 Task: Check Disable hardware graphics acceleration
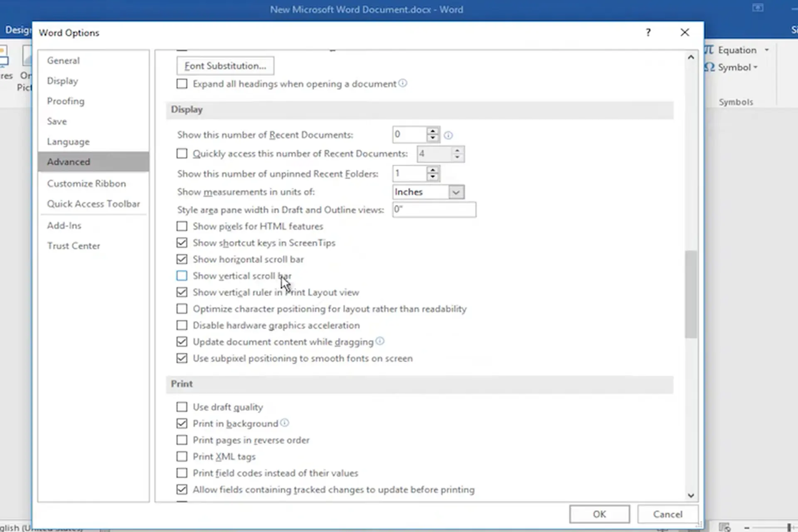click(182, 325)
